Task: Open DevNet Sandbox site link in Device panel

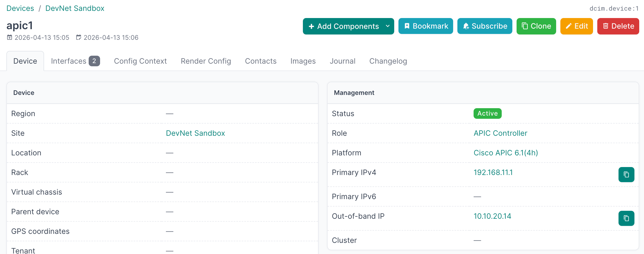Action: tap(195, 133)
